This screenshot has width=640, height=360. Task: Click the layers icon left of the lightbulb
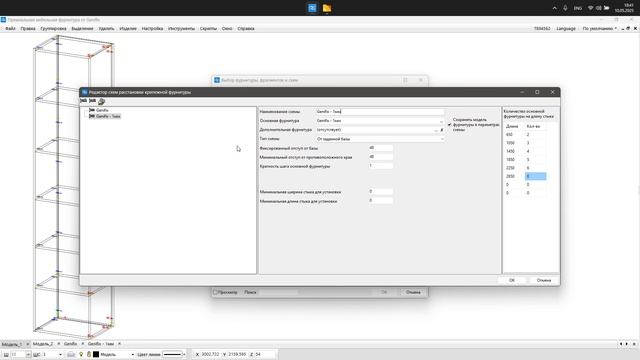click(x=71, y=354)
